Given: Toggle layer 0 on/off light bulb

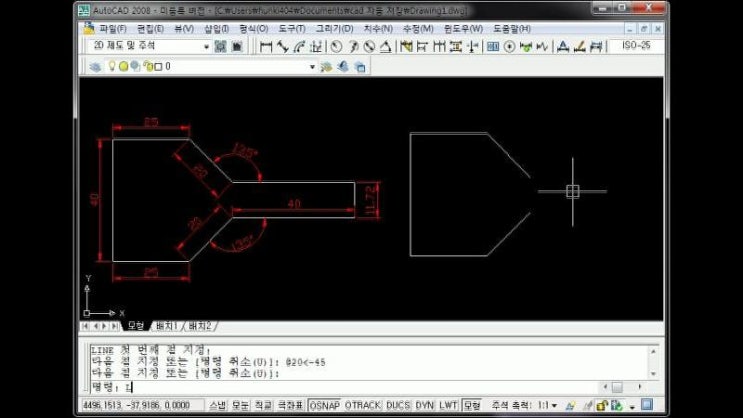Looking at the screenshot, I should [112, 66].
